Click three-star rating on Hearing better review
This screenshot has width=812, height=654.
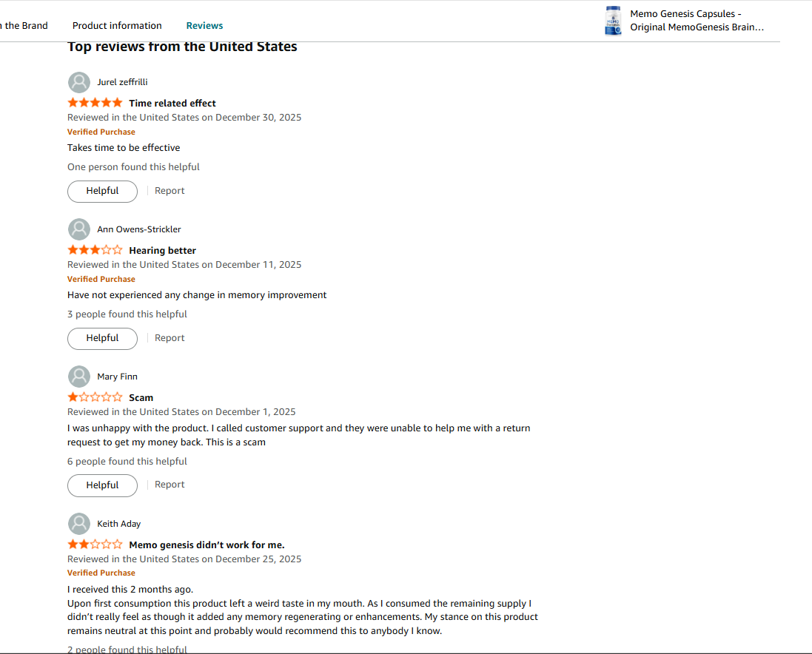pyautogui.click(x=95, y=250)
